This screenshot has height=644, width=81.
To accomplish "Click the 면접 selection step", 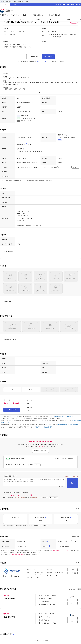I will click(x=31, y=390).
